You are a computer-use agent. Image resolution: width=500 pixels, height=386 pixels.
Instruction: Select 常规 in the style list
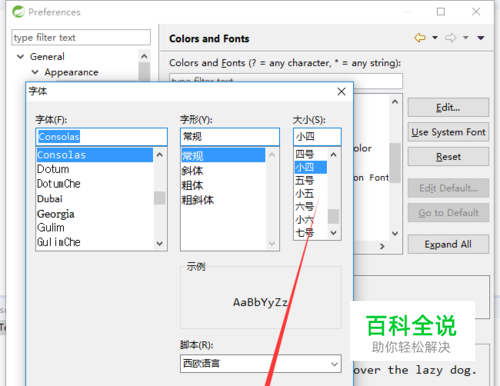(x=223, y=155)
